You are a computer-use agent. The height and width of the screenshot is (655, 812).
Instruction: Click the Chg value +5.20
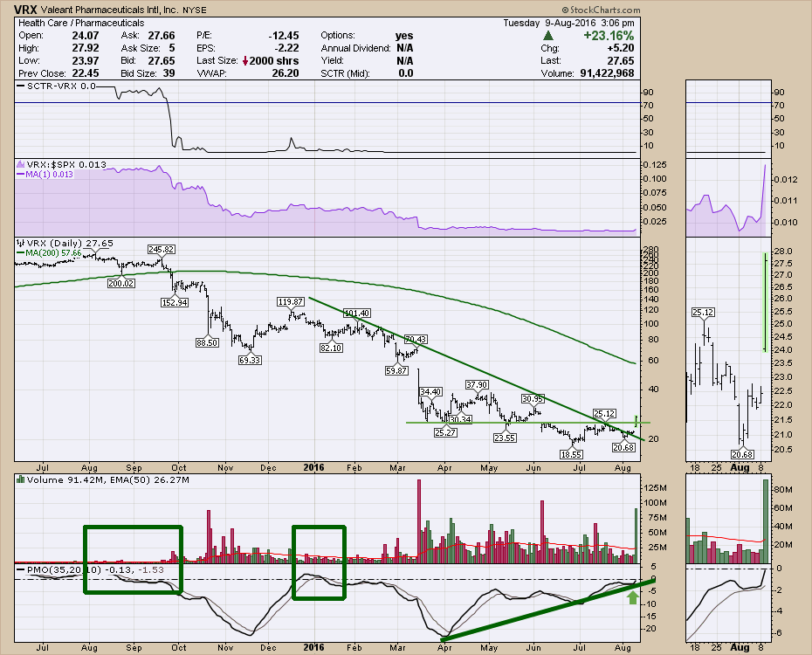point(621,48)
